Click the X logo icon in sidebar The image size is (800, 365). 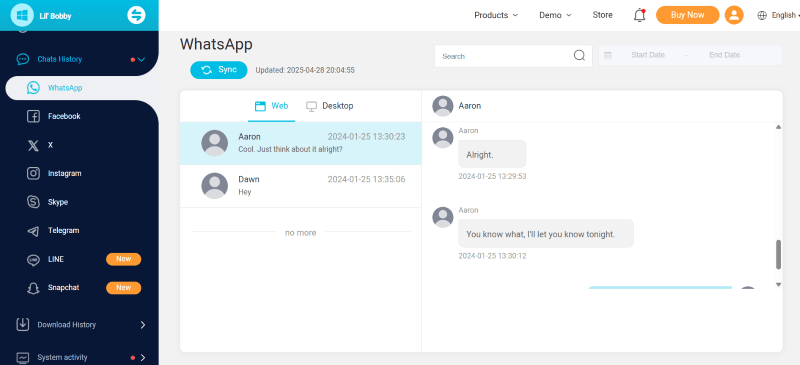point(33,145)
